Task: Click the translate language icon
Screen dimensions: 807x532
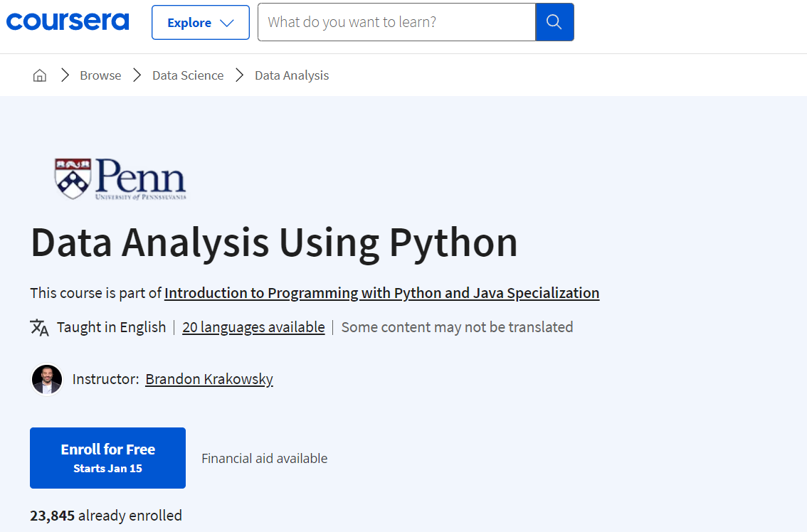Action: point(39,327)
